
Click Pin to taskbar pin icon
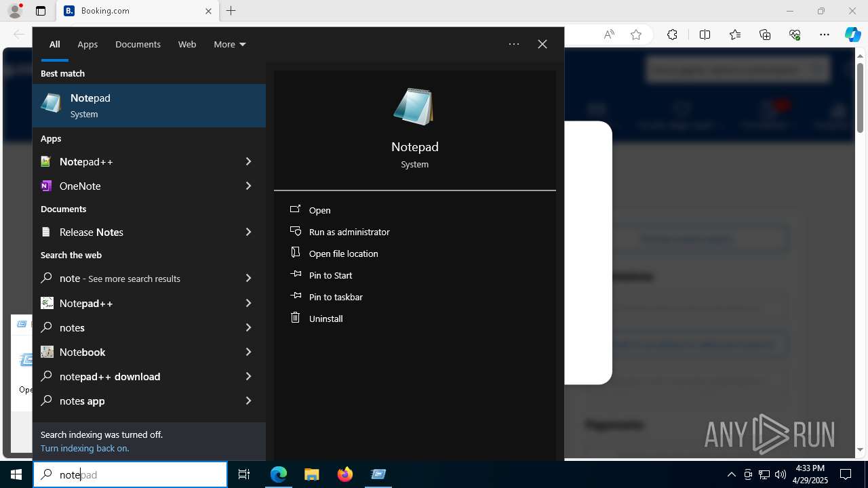(x=295, y=296)
